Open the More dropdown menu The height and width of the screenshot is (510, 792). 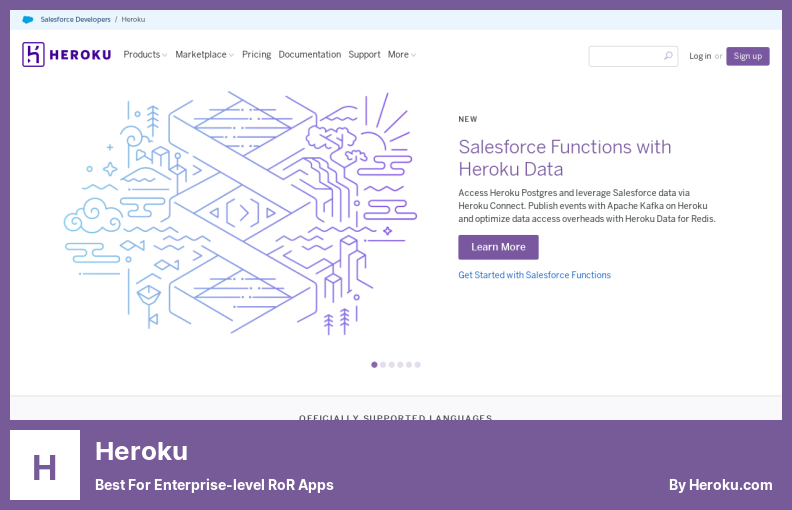point(401,55)
